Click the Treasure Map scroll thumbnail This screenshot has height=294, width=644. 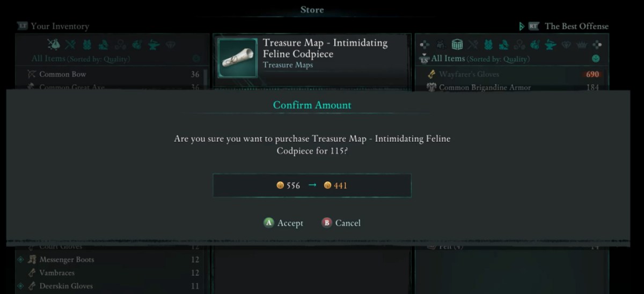237,58
